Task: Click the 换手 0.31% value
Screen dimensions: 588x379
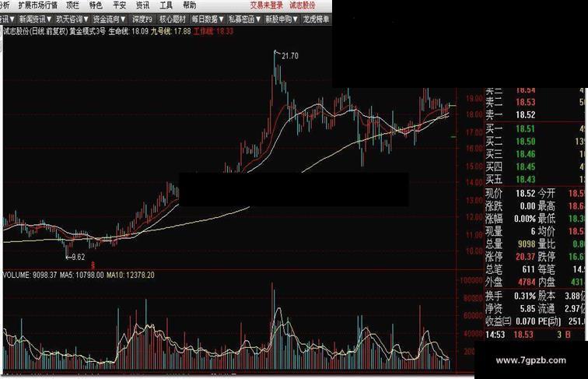Action: tap(525, 296)
